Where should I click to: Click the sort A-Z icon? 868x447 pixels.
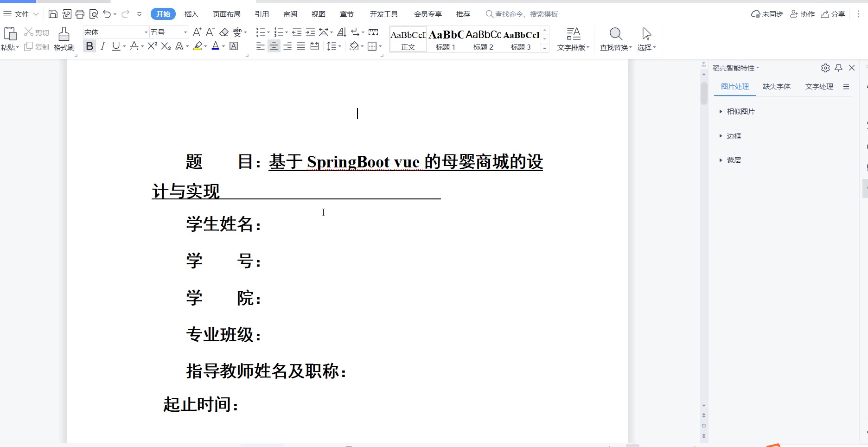click(342, 32)
